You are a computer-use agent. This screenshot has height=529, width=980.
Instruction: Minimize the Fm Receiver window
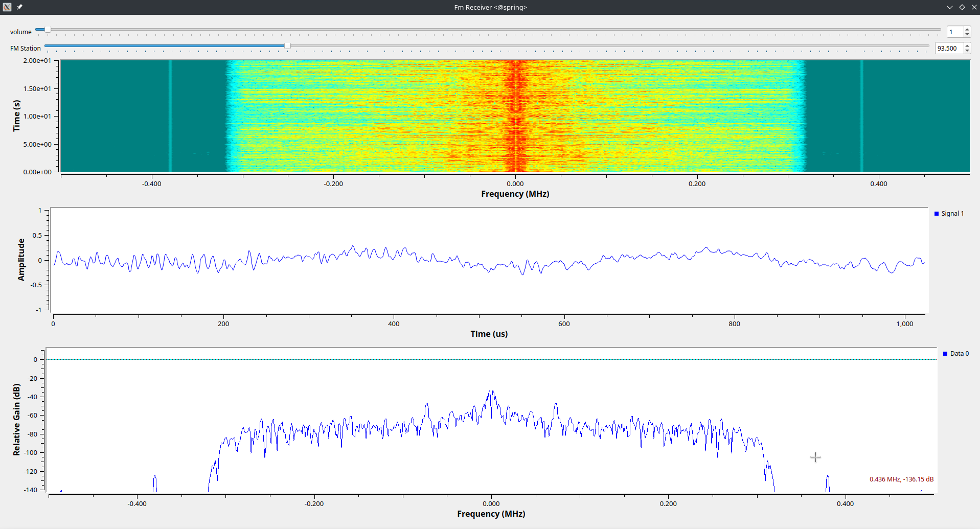[949, 7]
